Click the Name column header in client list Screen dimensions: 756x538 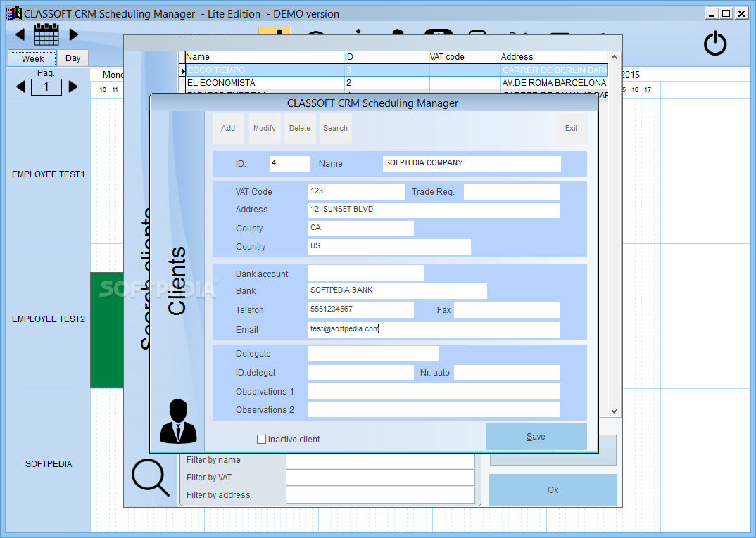pos(264,57)
